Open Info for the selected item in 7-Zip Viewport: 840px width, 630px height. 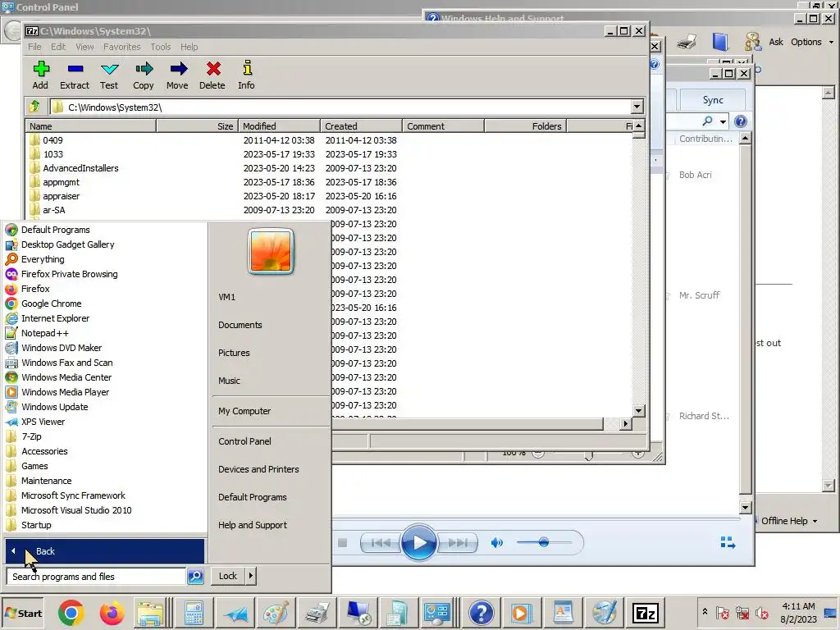point(246,75)
